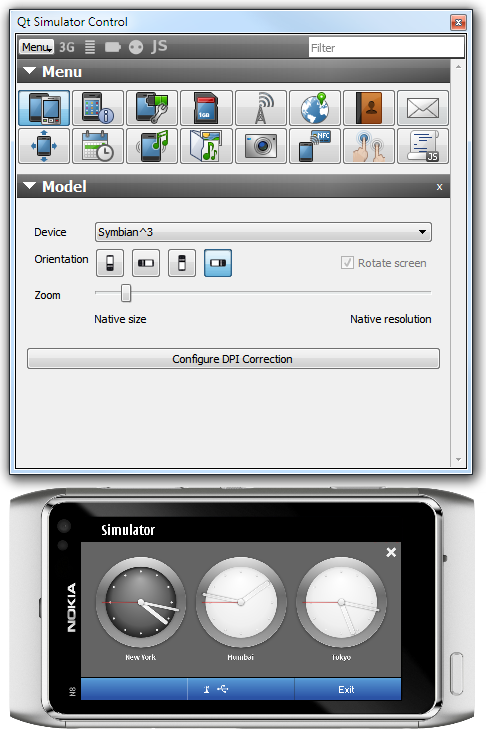Open the sensors phone movement icon
The width and height of the screenshot is (486, 735).
[44, 146]
